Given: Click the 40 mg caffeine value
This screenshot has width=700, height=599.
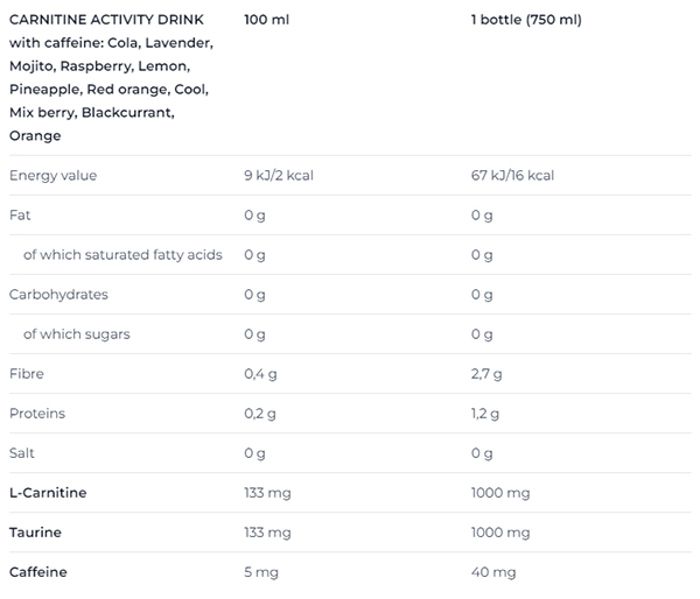Looking at the screenshot, I should click(493, 572).
